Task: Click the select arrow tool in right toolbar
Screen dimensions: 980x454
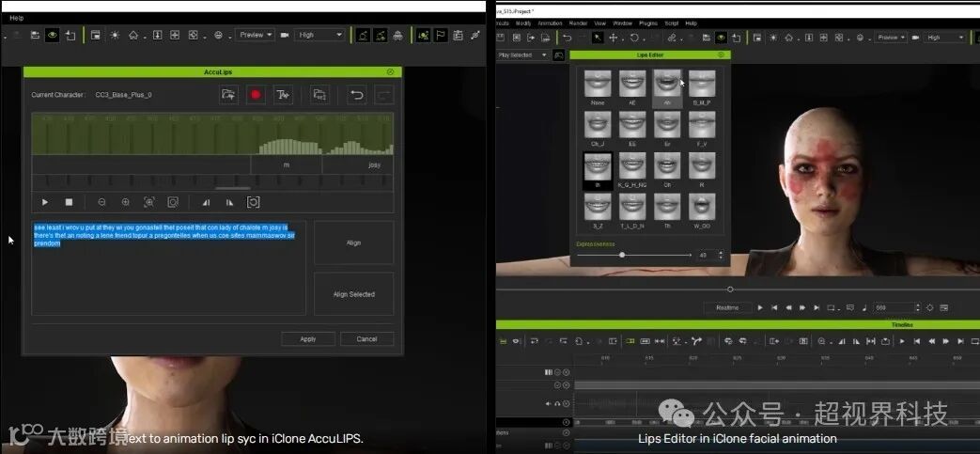Action: point(598,38)
